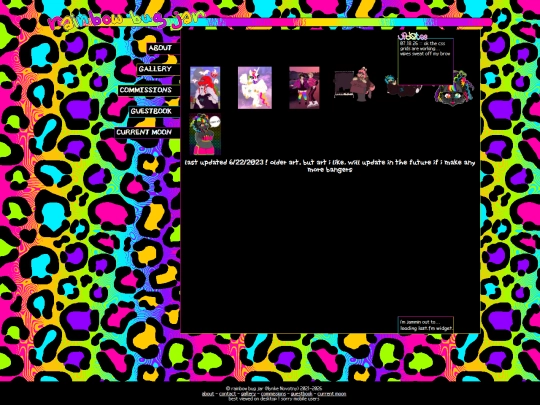Follow the footer 'commissions' link
540x405 pixels.
(273, 394)
